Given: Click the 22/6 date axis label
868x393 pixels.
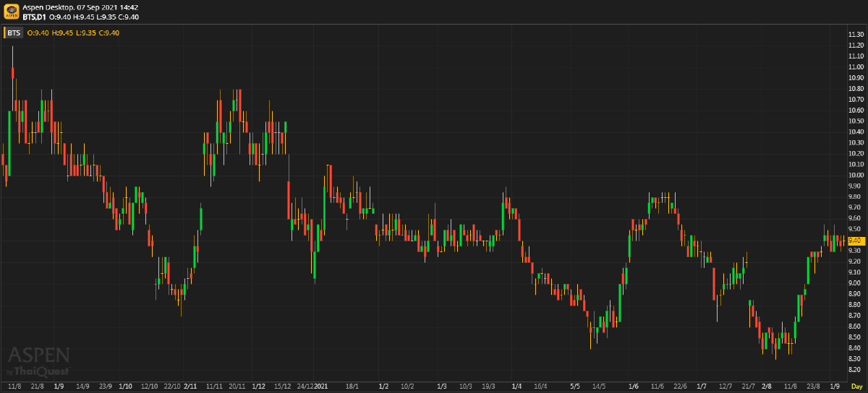Looking at the screenshot, I should point(680,386).
